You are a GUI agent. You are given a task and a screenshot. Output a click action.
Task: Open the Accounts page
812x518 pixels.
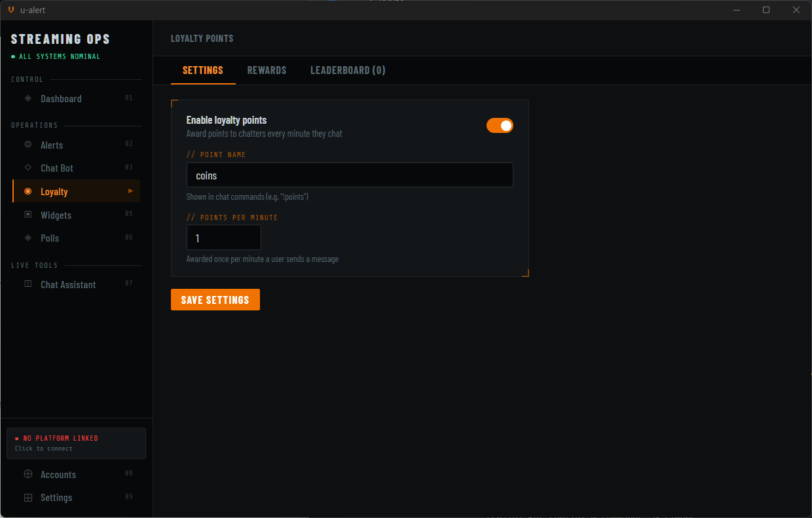(77, 474)
